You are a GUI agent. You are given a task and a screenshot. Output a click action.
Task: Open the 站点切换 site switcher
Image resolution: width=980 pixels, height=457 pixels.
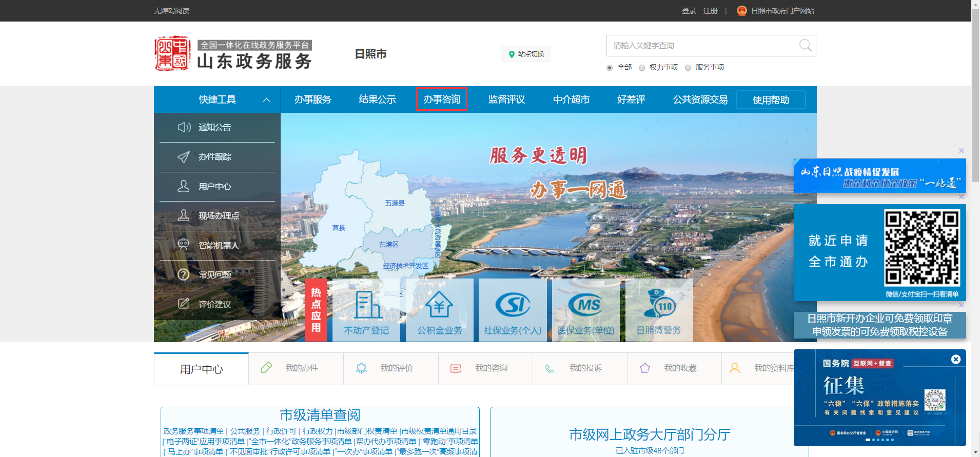526,54
